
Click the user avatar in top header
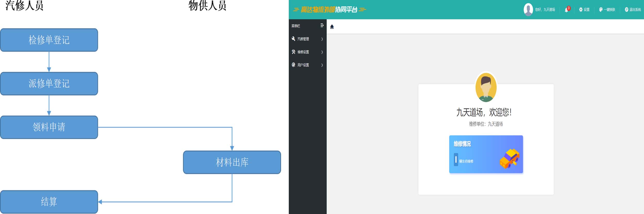(528, 10)
